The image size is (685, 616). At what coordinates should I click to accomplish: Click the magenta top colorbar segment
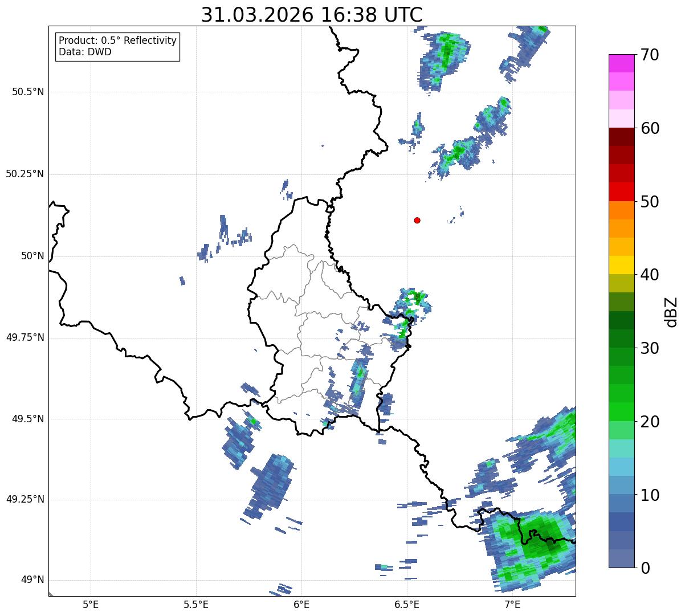pyautogui.click(x=621, y=64)
